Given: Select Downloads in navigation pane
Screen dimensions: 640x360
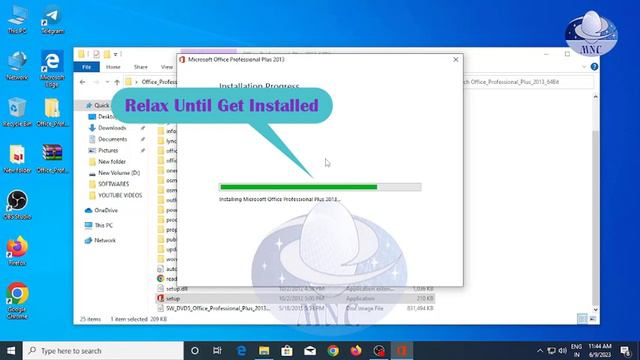Looking at the screenshot, I should 112,128.
